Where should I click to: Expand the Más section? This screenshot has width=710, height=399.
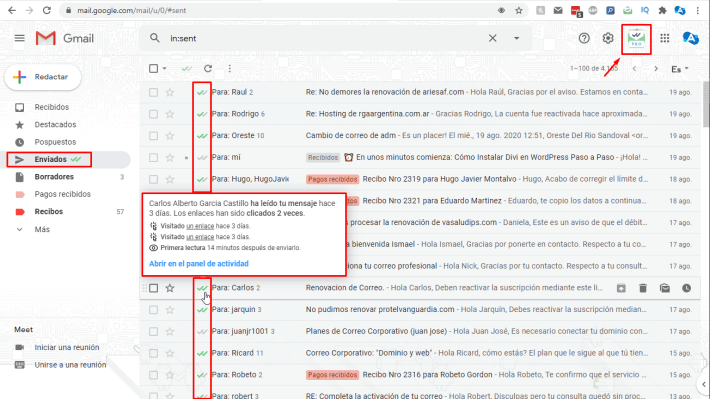[x=42, y=230]
